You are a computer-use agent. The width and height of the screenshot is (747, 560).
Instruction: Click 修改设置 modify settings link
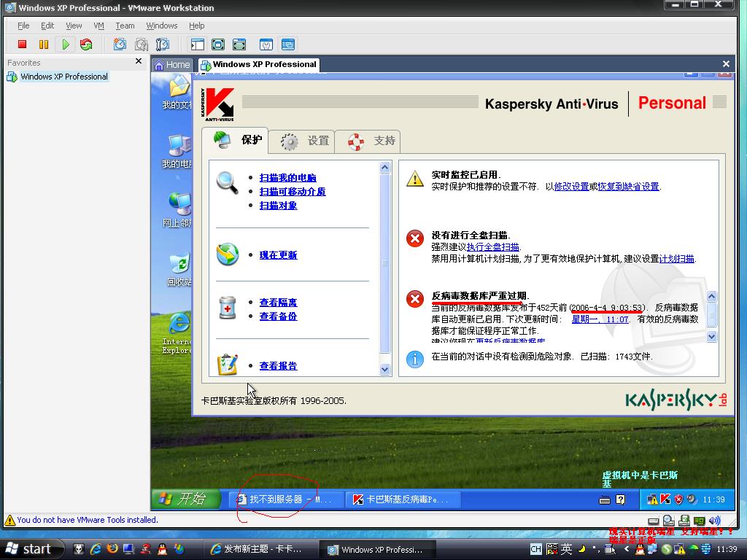(572, 186)
